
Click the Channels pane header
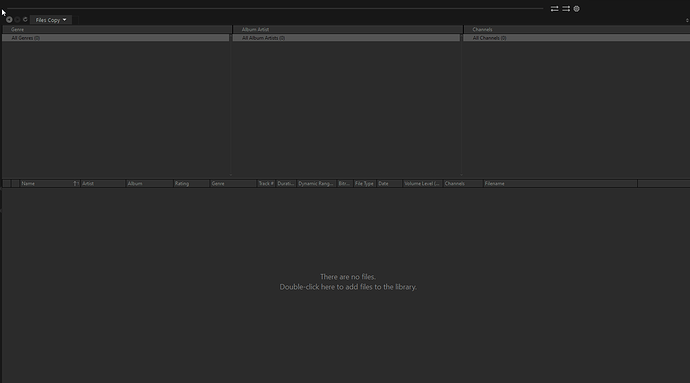(577, 29)
